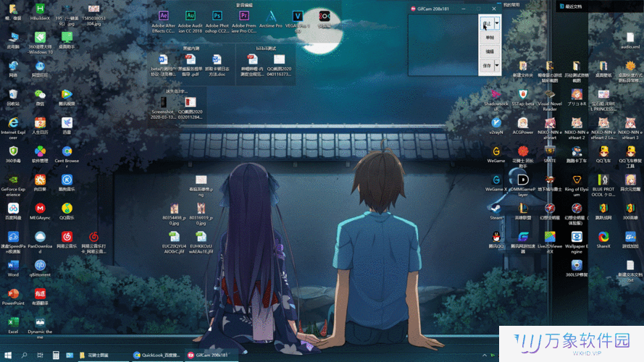Open the Word desktop icon
The image size is (644, 362).
click(x=13, y=269)
